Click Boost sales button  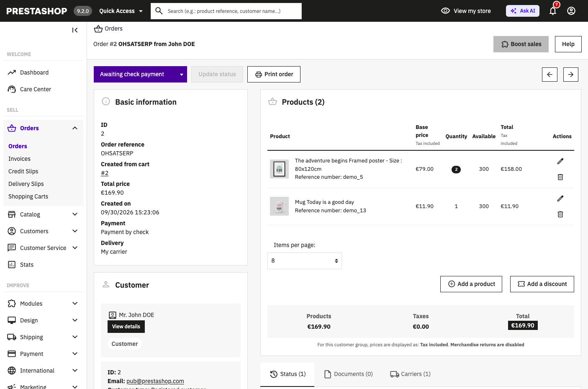521,44
